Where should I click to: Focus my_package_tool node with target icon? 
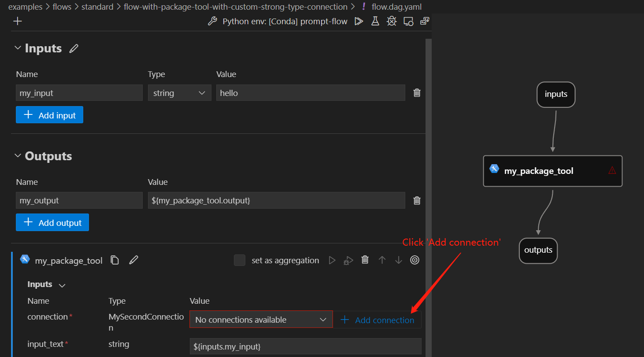click(x=415, y=260)
